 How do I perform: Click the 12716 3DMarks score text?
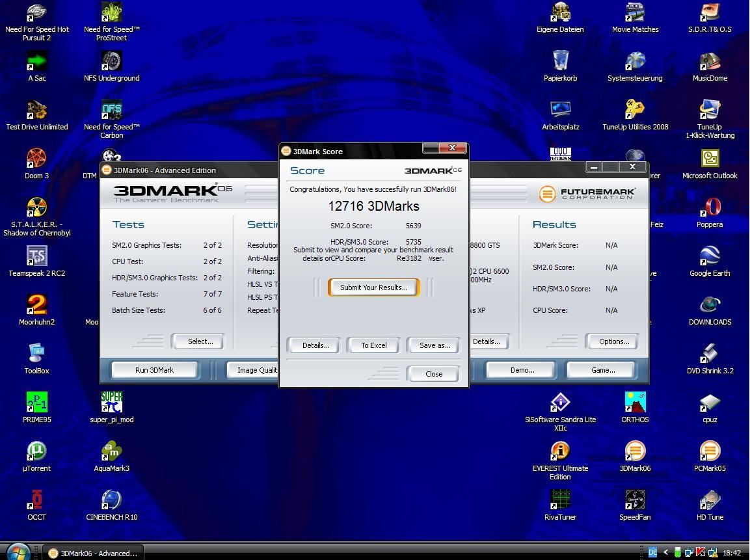(373, 206)
